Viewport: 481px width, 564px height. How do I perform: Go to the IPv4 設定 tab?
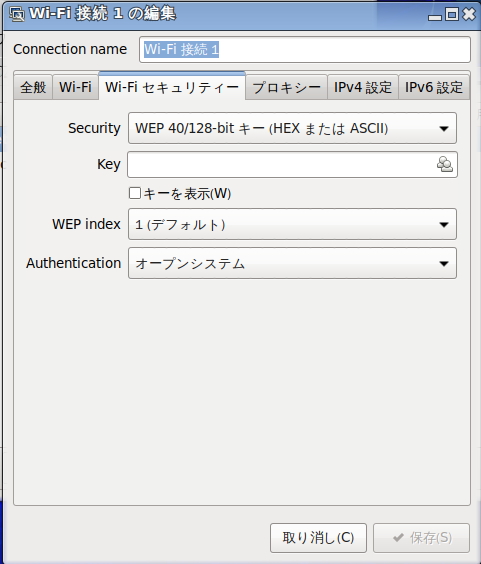point(363,87)
